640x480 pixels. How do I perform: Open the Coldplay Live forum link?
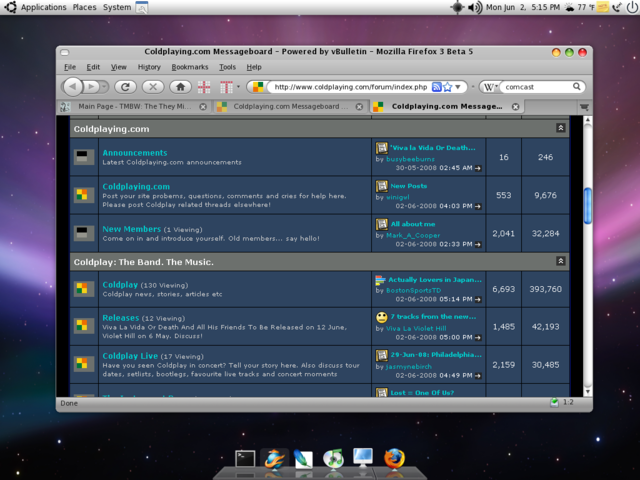tap(130, 356)
